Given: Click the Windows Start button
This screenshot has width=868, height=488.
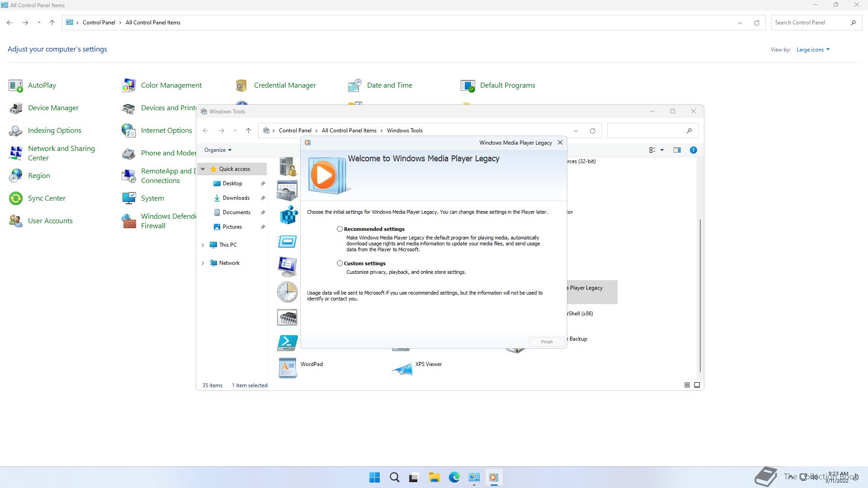Looking at the screenshot, I should [375, 478].
